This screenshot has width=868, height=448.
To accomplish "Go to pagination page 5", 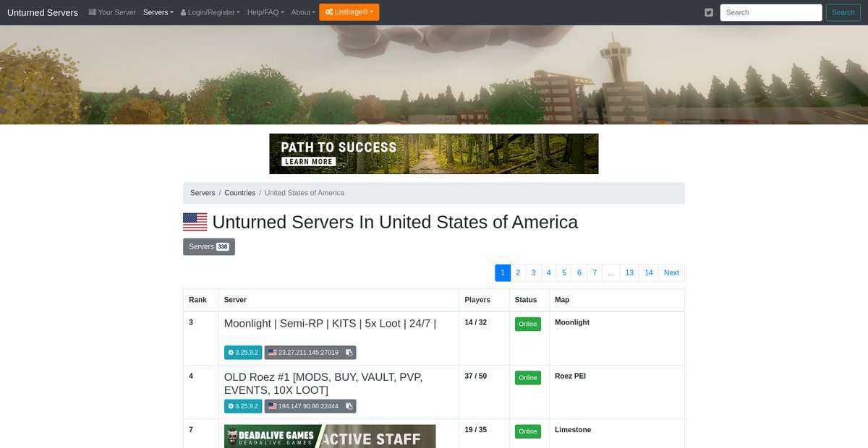I will 564,272.
